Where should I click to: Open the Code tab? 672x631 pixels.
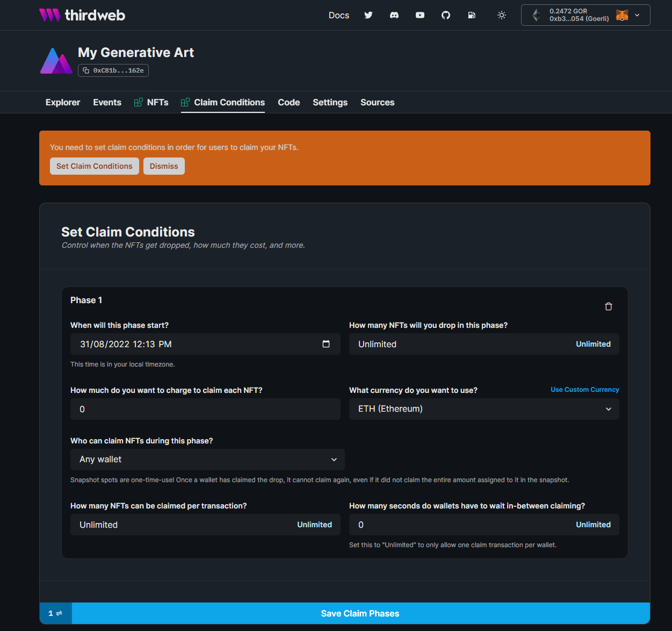289,102
